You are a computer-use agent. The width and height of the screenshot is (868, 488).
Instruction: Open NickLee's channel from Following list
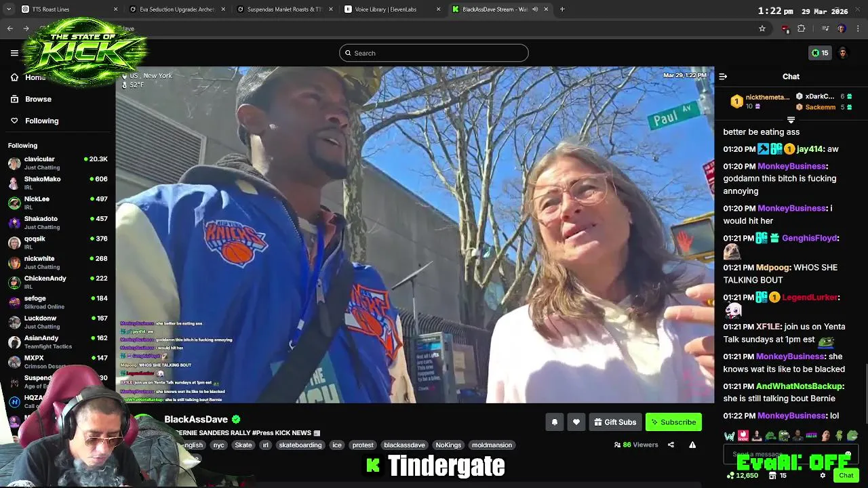click(58, 203)
